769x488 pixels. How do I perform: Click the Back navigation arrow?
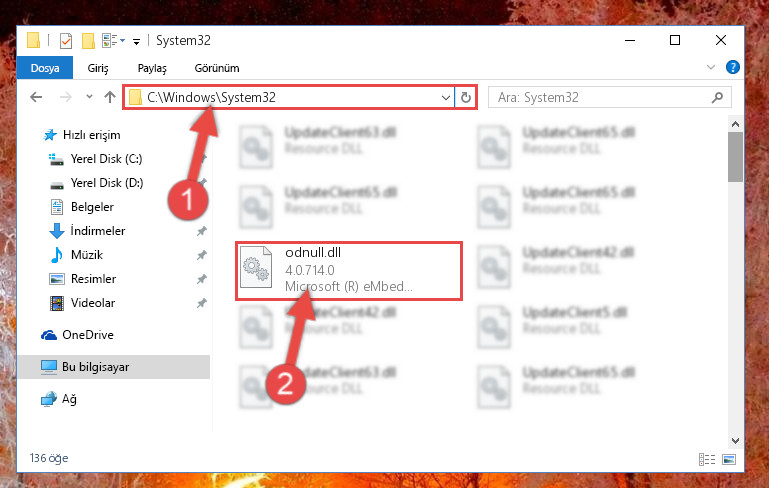[36, 97]
